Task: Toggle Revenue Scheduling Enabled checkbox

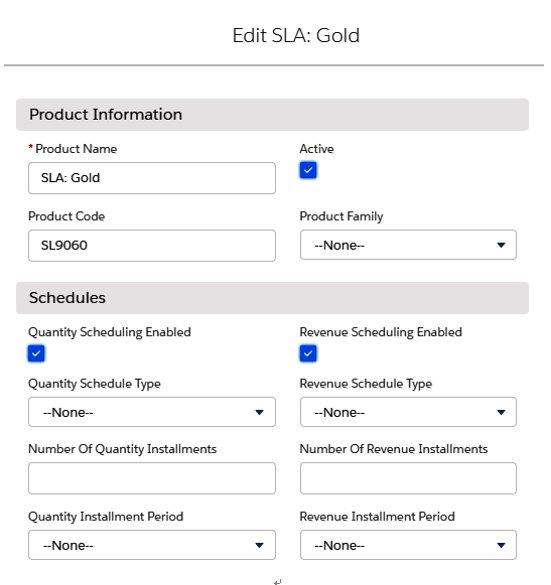Action: point(308,353)
